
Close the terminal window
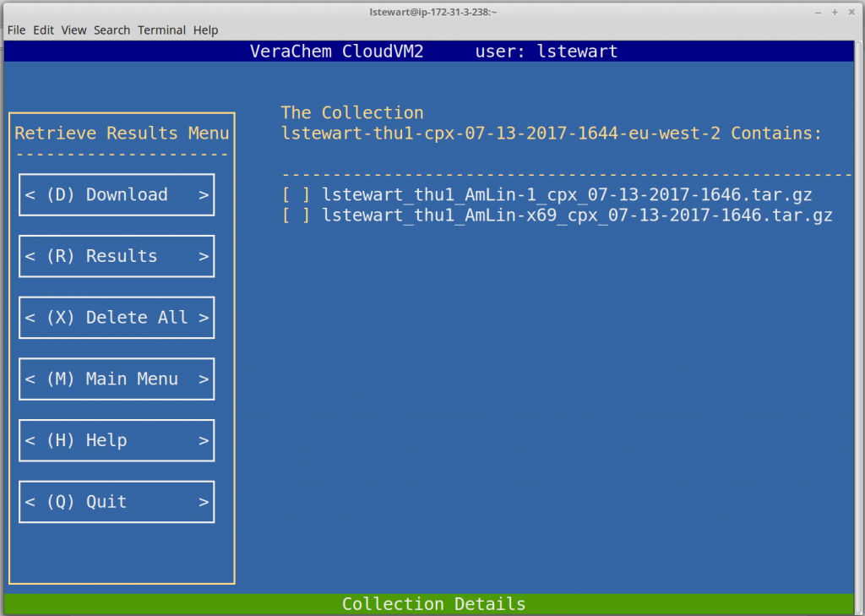point(851,12)
